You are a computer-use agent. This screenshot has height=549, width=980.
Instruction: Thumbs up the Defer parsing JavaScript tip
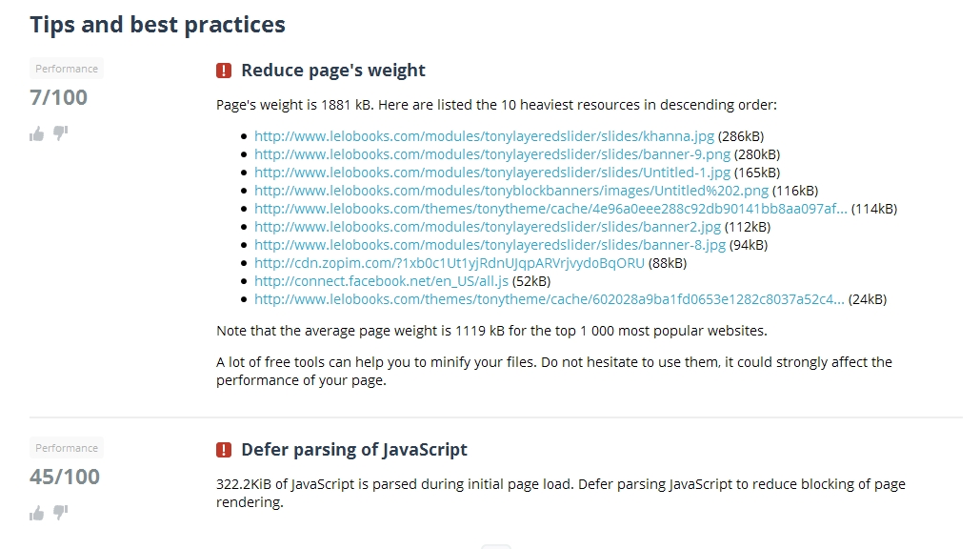(x=37, y=513)
